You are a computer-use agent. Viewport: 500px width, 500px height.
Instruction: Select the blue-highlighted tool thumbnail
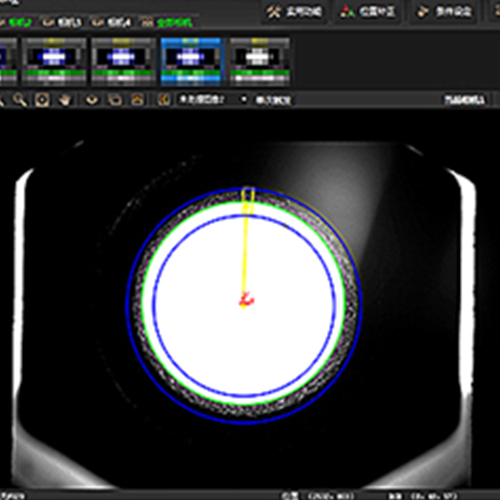tap(191, 61)
